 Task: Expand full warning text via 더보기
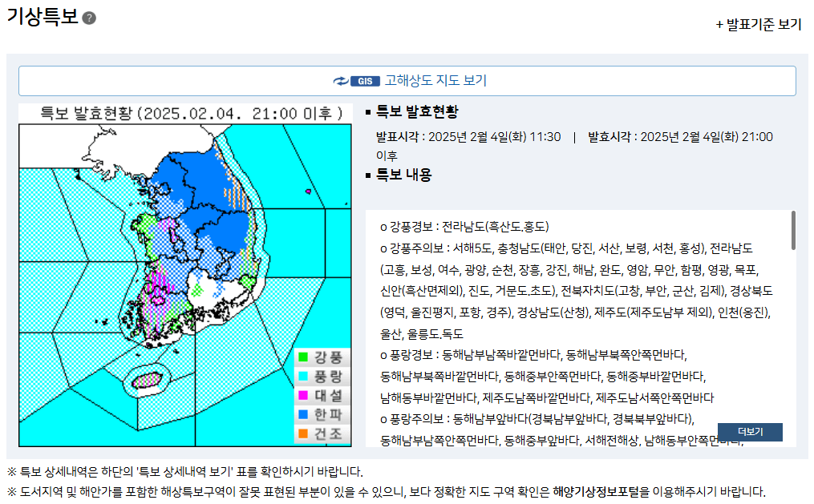pyautogui.click(x=751, y=431)
